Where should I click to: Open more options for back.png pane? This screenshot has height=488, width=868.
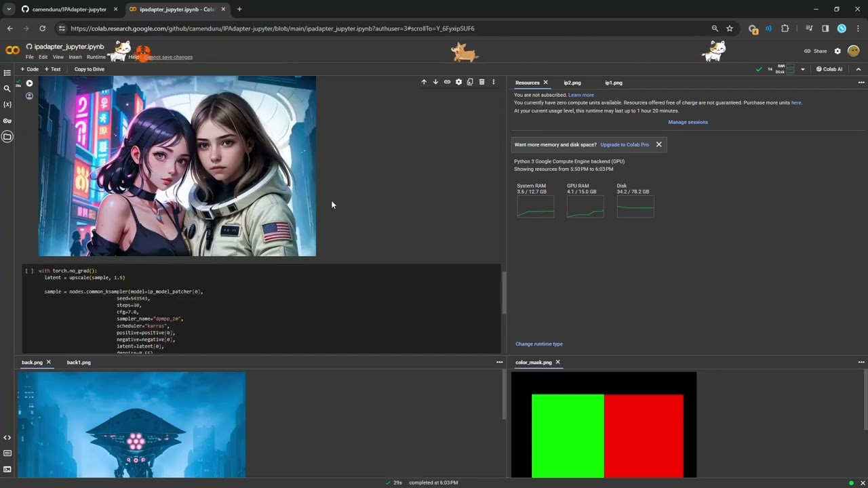point(500,362)
